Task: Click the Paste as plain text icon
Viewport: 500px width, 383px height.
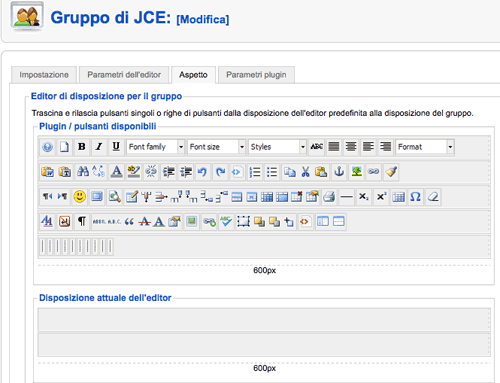Action: [65, 172]
